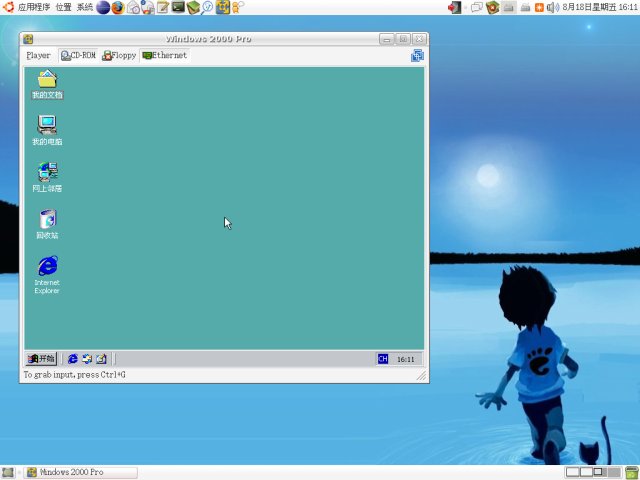Image resolution: width=640 pixels, height=480 pixels.
Task: Launch Internet Explorer from quick launch bar
Action: coord(73,359)
